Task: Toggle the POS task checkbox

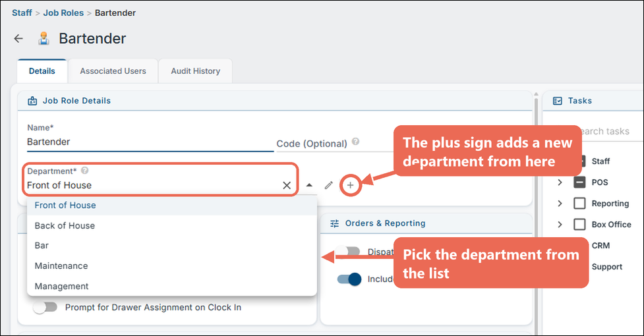Action: pos(579,182)
